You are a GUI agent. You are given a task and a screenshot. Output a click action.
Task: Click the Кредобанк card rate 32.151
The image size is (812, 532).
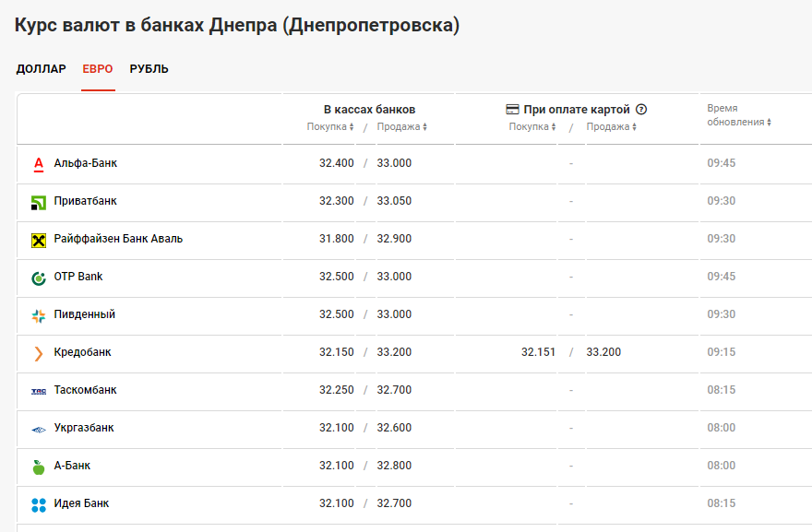pos(538,352)
